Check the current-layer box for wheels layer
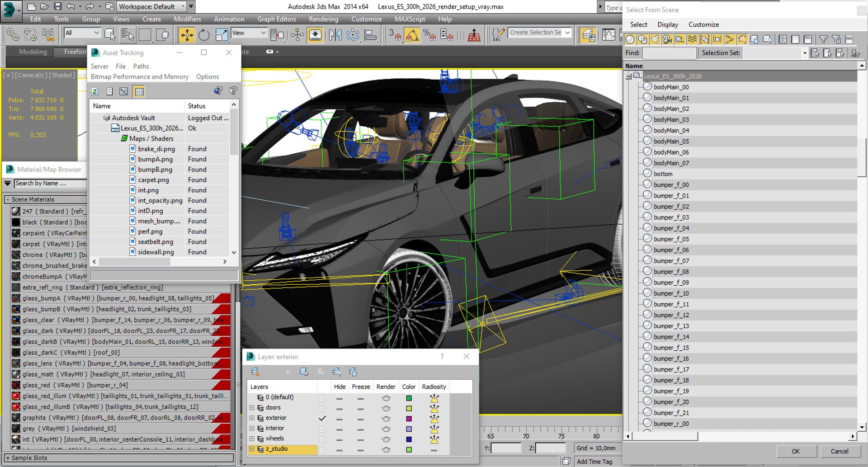 pos(322,439)
